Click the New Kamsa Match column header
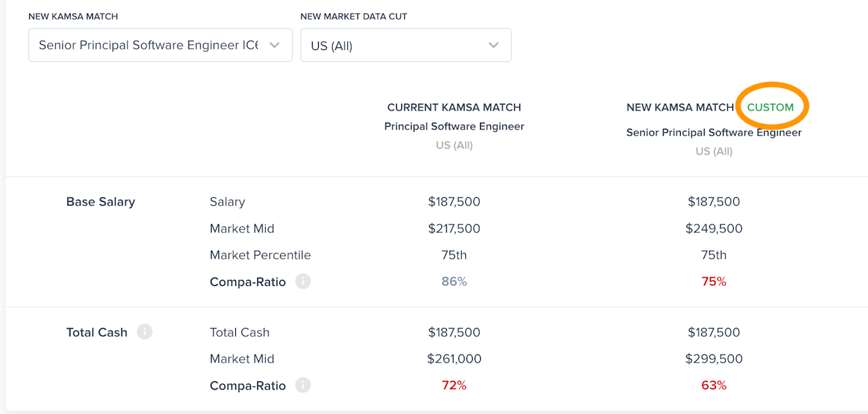 pyautogui.click(x=679, y=107)
